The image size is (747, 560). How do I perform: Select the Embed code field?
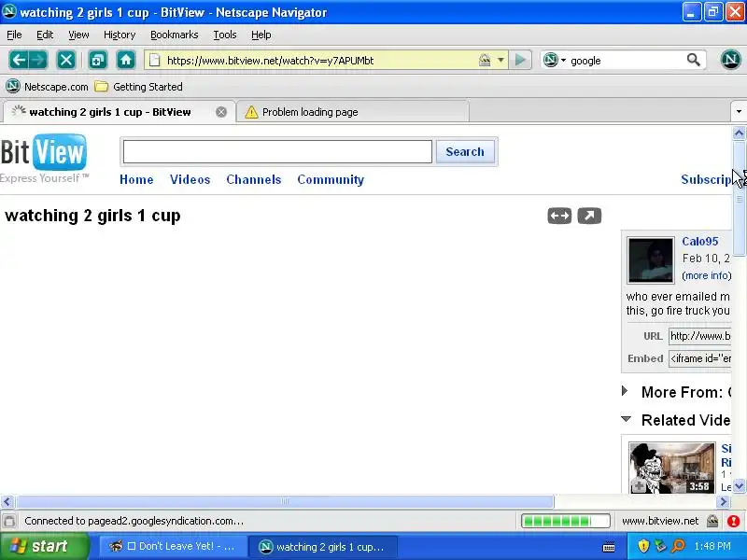point(699,358)
